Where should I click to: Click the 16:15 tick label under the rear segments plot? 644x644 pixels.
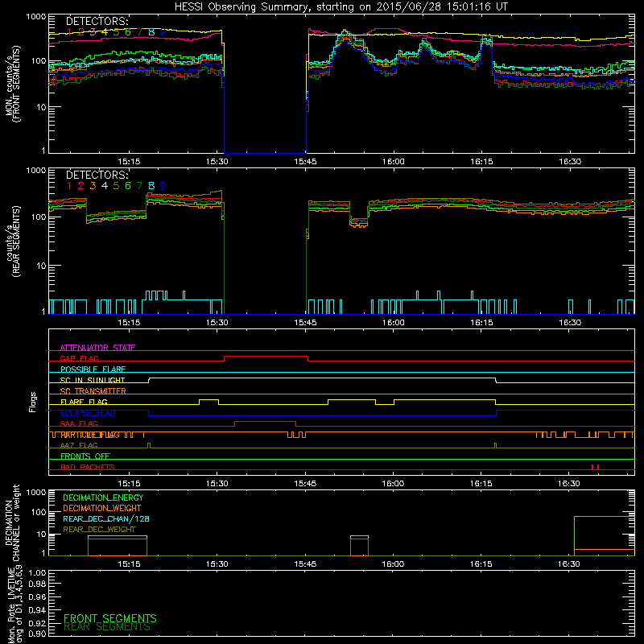click(481, 323)
